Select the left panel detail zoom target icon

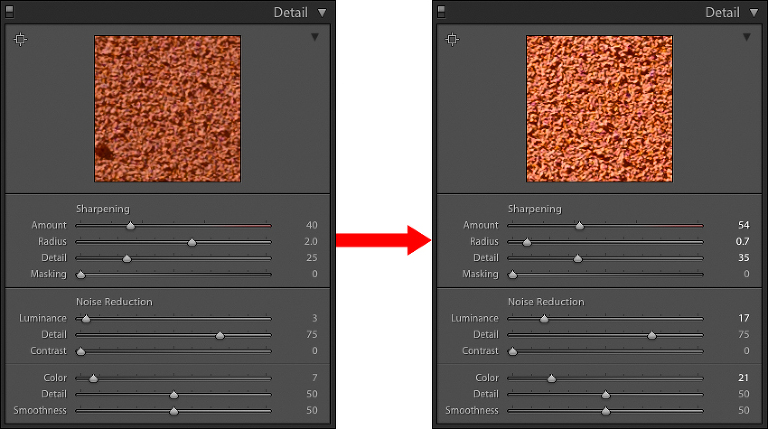pyautogui.click(x=21, y=39)
